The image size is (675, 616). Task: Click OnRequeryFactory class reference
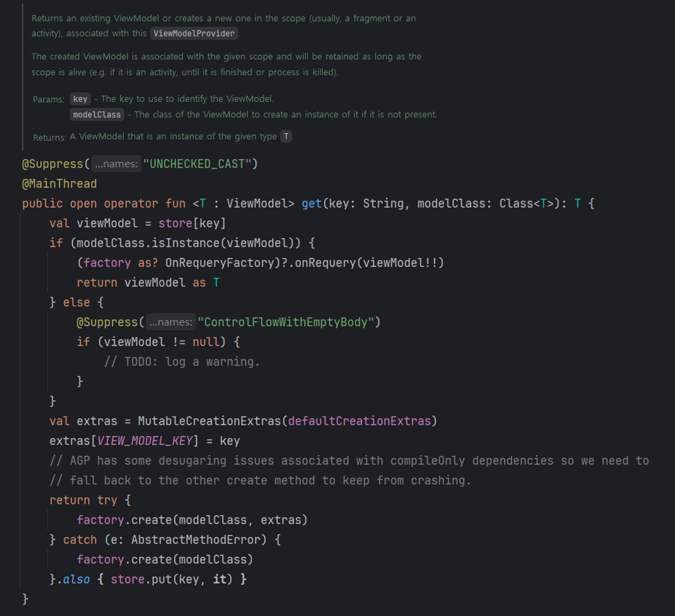(x=220, y=263)
